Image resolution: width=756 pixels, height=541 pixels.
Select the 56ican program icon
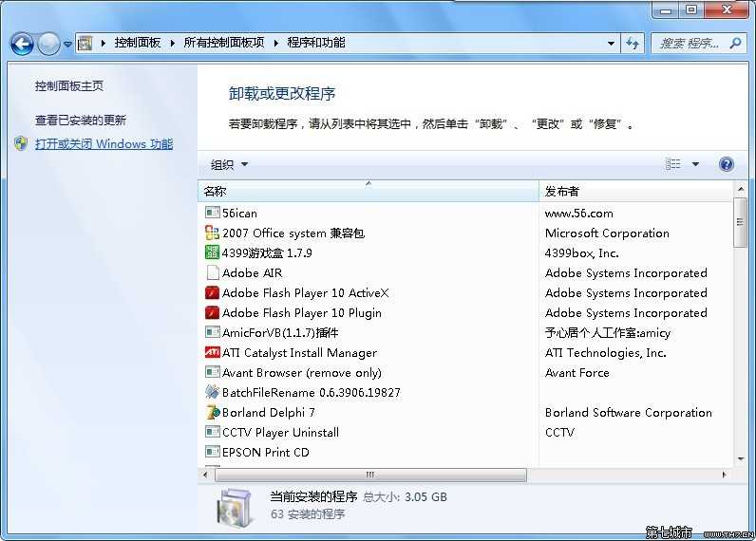212,213
